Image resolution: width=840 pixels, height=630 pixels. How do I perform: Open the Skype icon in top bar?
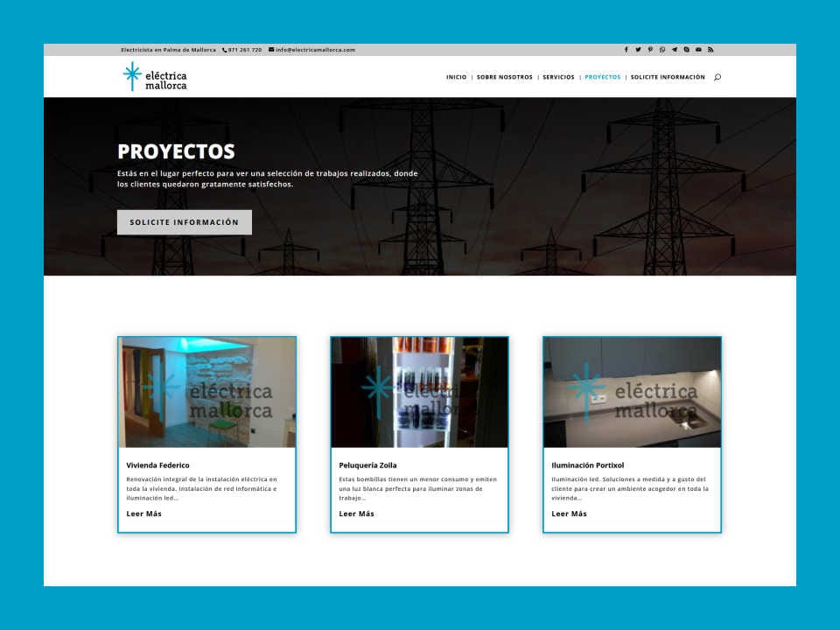687,50
